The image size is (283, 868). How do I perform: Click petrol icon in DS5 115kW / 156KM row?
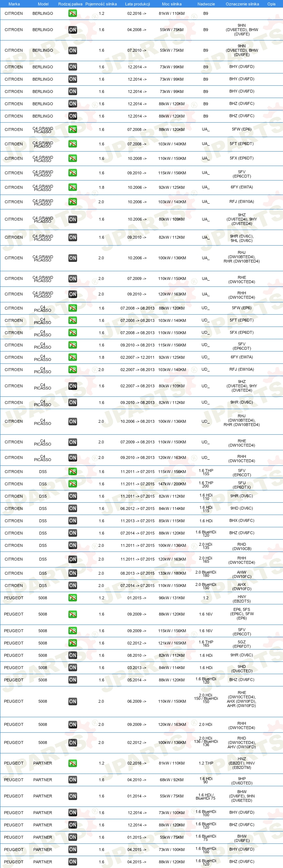[x=73, y=472]
